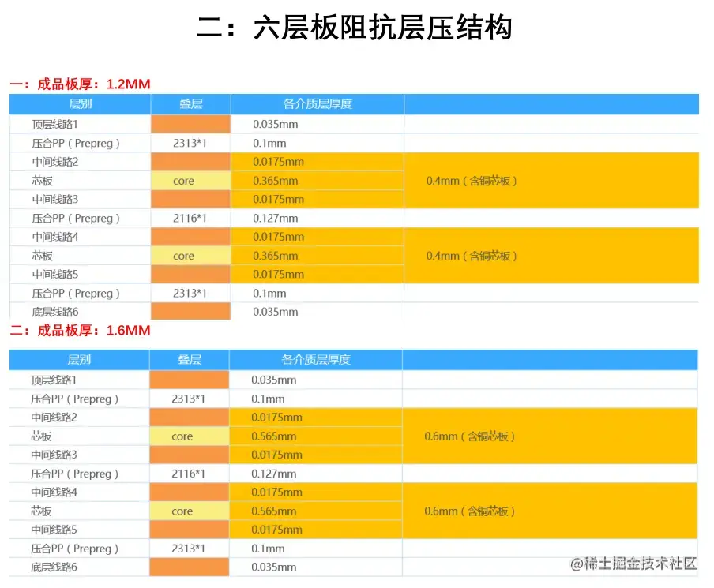The image size is (714, 588).
Task: Click "叠层" header in the 1.6MM table
Action: [190, 360]
